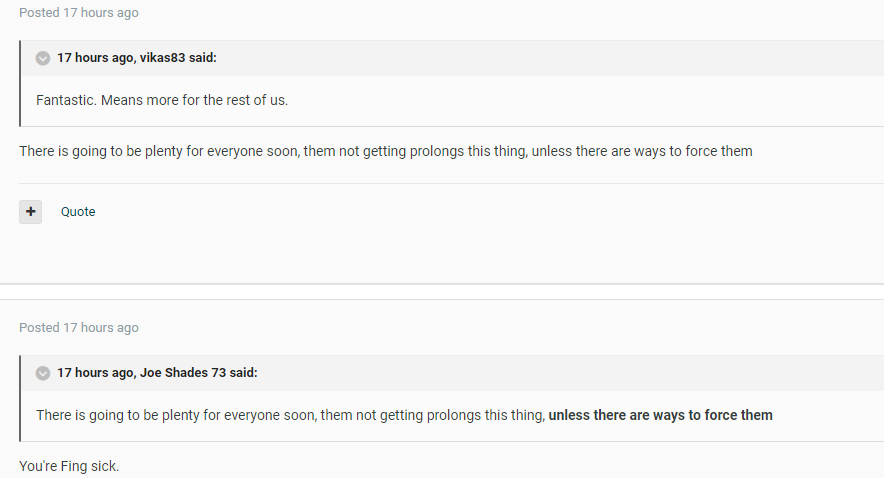Click "17 hours ago" in vikas83 quote header
Image resolution: width=884 pixels, height=478 pixels.
pyautogui.click(x=94, y=58)
